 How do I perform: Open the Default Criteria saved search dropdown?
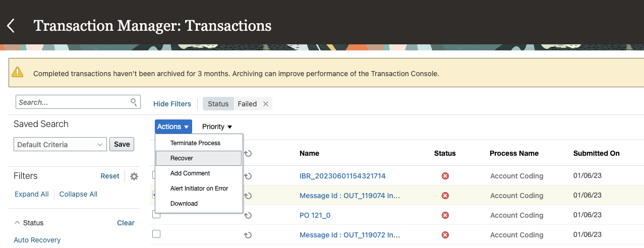tap(60, 145)
